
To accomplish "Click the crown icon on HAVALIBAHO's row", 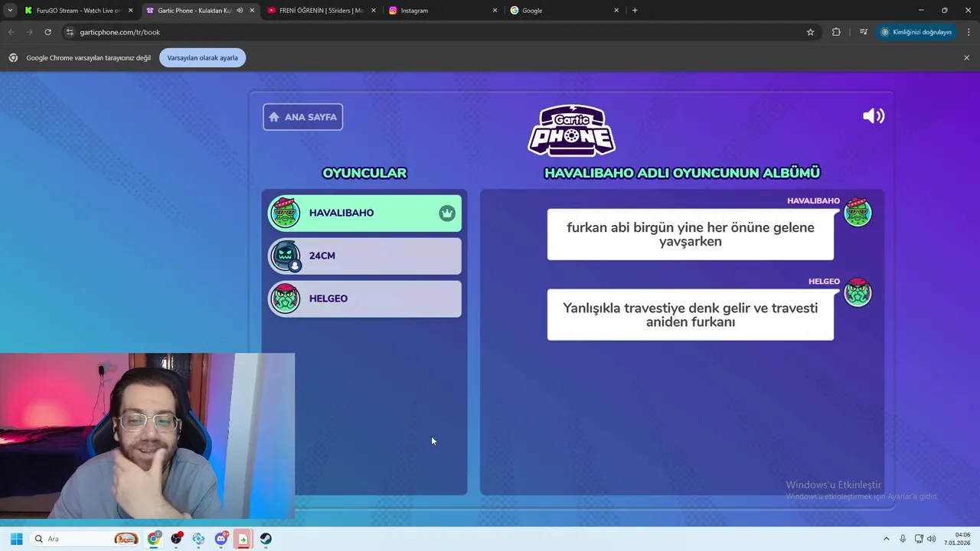I will [447, 214].
